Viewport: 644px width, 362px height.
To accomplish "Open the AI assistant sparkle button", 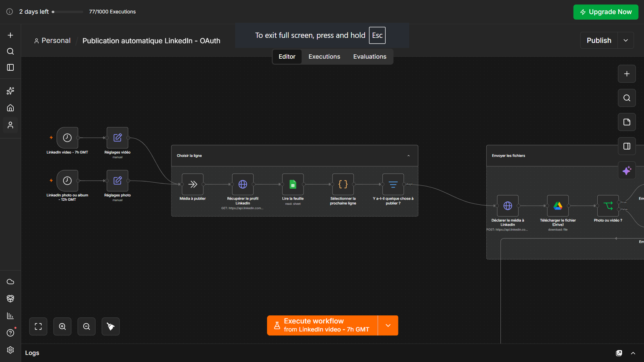I will pyautogui.click(x=627, y=171).
